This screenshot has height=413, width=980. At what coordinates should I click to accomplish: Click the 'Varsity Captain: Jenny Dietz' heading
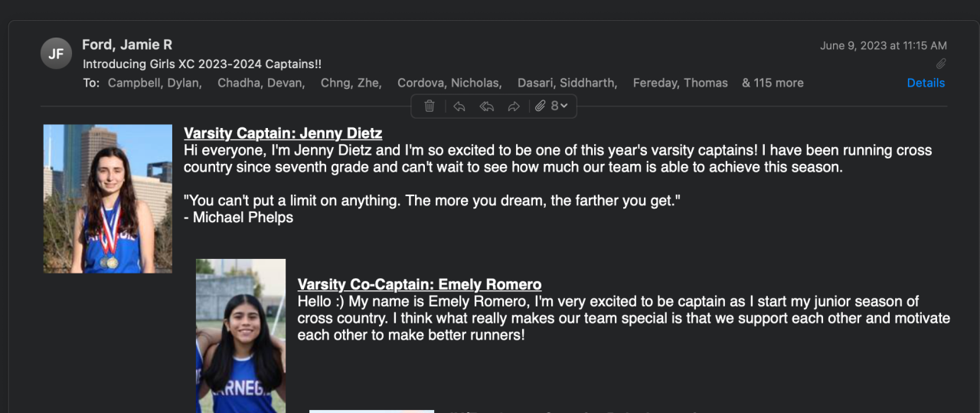coord(283,133)
